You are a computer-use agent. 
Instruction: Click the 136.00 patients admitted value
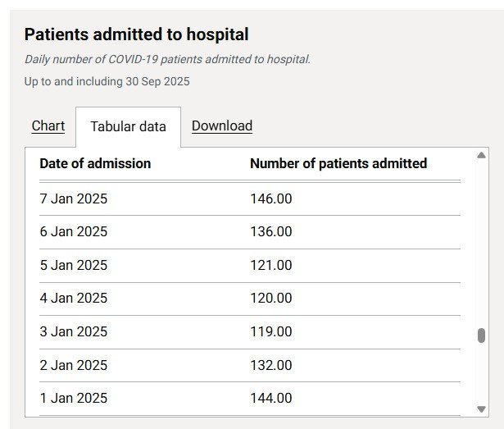click(x=270, y=232)
